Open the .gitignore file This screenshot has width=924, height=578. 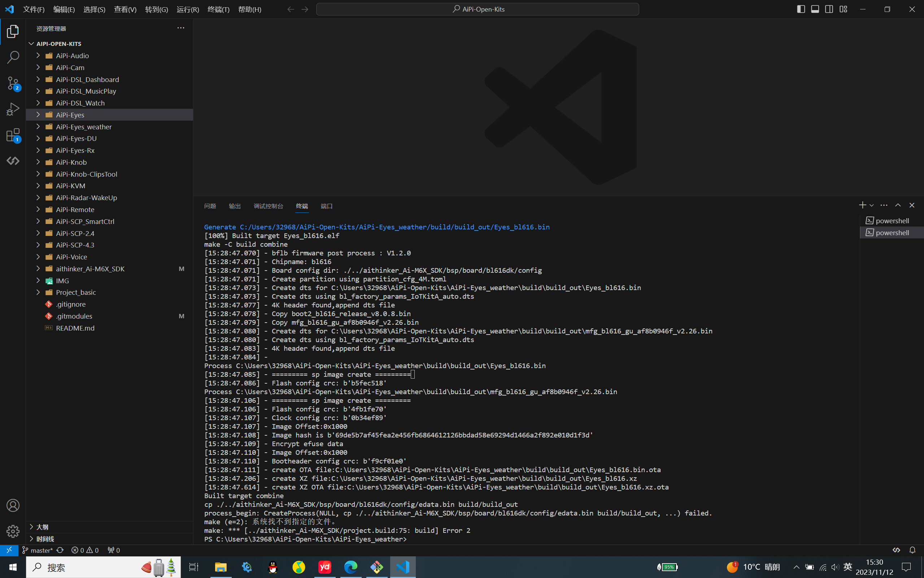[x=110, y=304]
